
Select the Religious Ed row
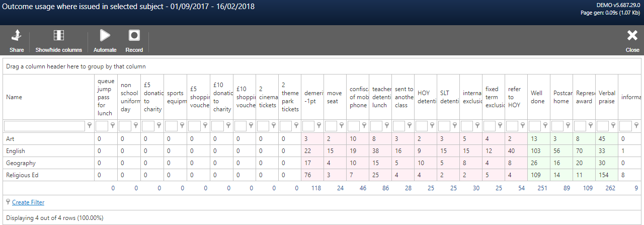click(x=322, y=175)
